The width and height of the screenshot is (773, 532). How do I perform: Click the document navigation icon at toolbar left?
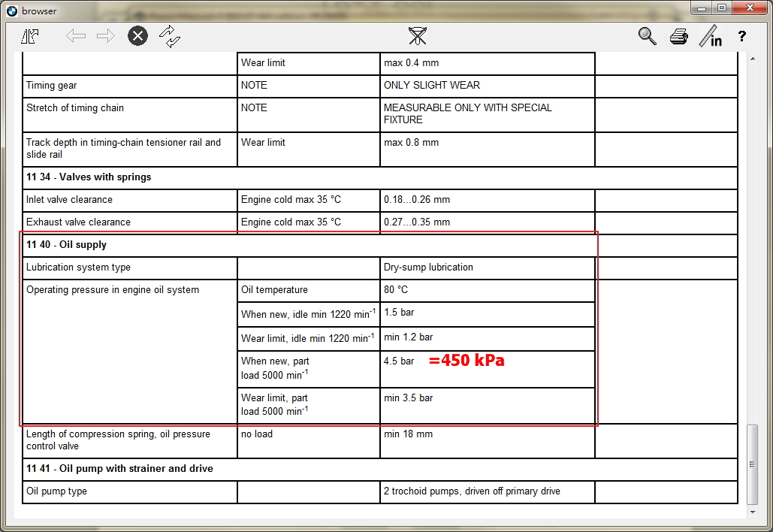tap(30, 36)
